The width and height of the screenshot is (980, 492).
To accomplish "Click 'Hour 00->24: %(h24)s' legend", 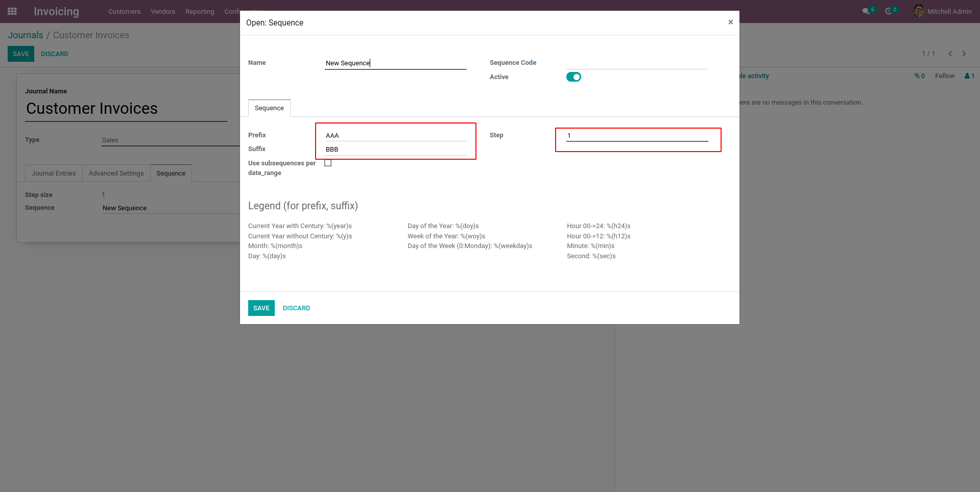I will tap(599, 226).
